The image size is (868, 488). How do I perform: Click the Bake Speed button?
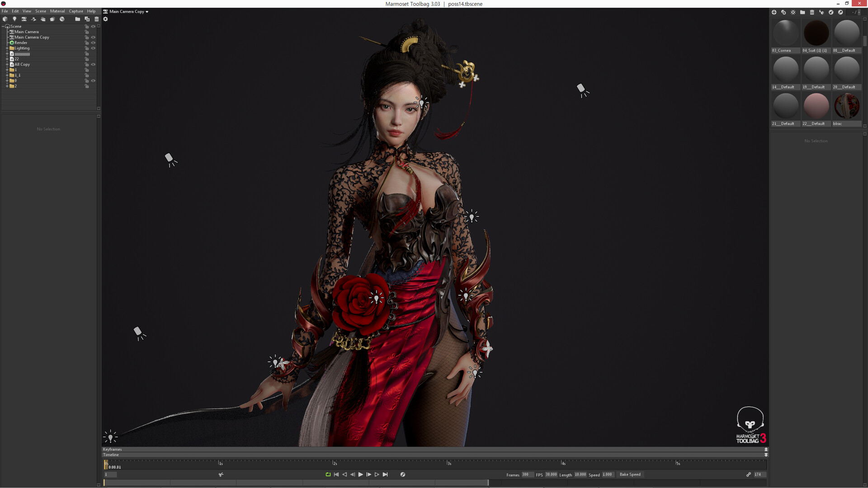point(630,474)
